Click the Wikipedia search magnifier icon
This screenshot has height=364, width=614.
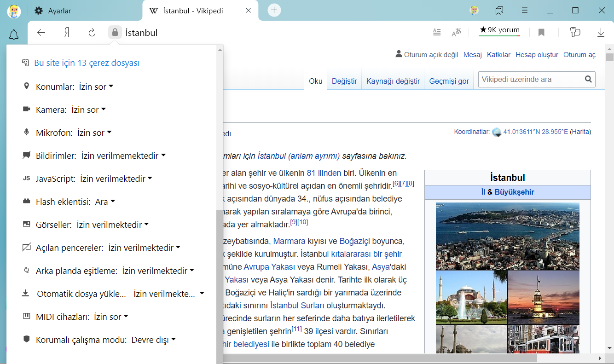pos(588,79)
